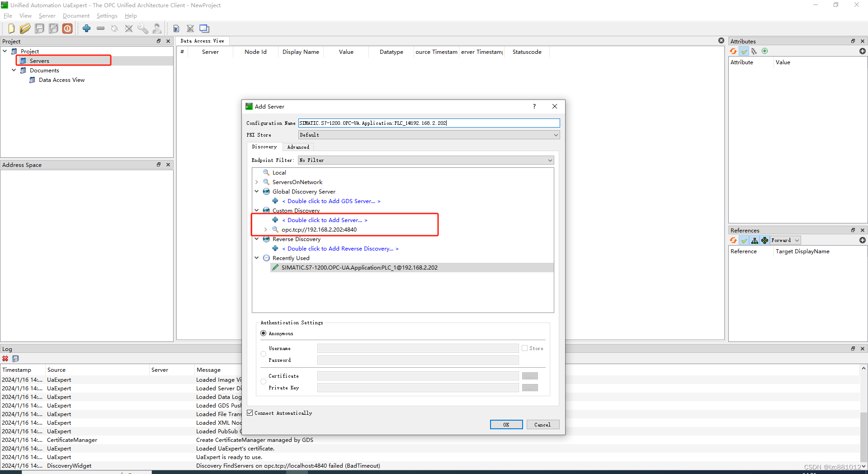Click the green target icon in Attributes

click(x=764, y=51)
